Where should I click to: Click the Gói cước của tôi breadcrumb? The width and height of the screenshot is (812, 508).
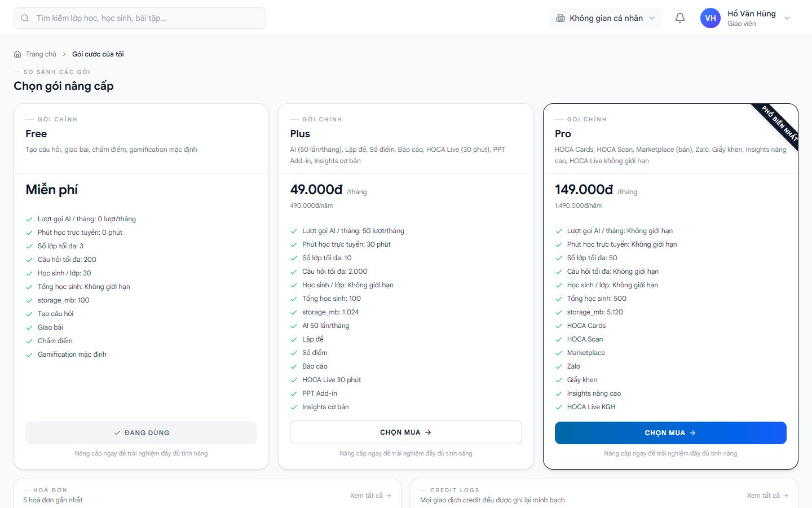point(98,54)
